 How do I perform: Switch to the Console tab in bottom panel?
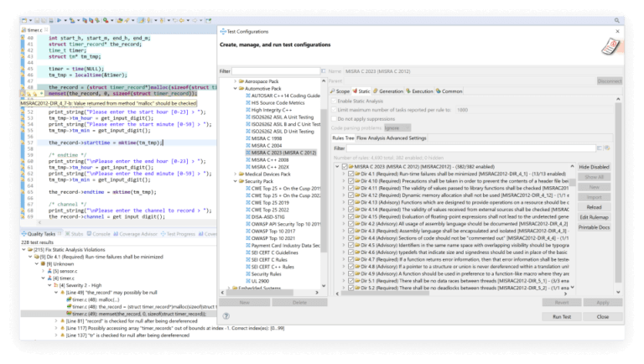[99, 234]
